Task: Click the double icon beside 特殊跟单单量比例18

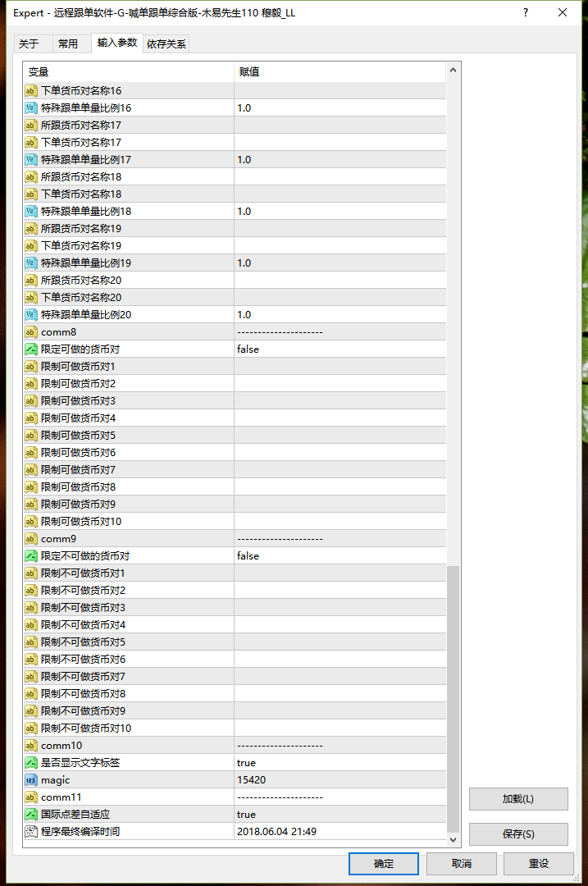Action: [31, 212]
